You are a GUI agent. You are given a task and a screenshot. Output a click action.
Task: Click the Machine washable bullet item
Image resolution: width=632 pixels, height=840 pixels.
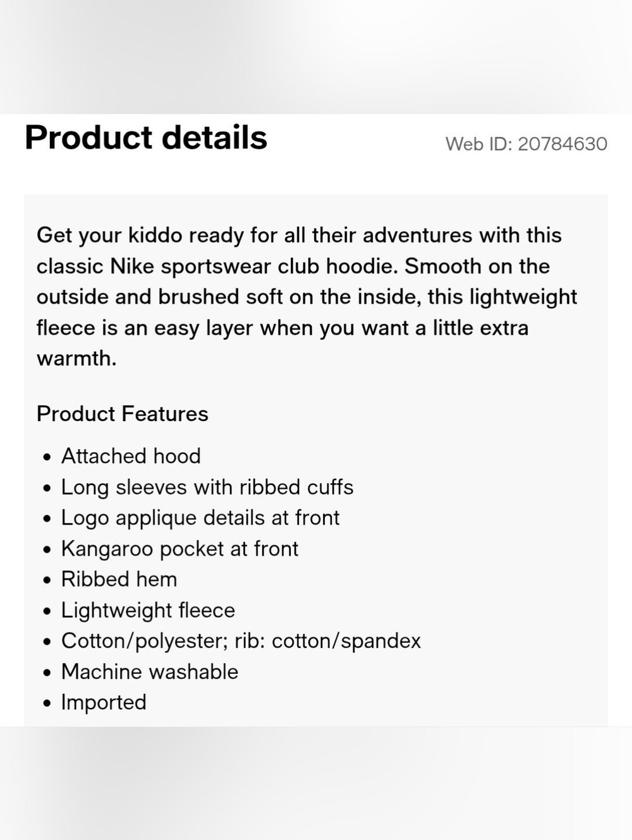[x=150, y=671]
